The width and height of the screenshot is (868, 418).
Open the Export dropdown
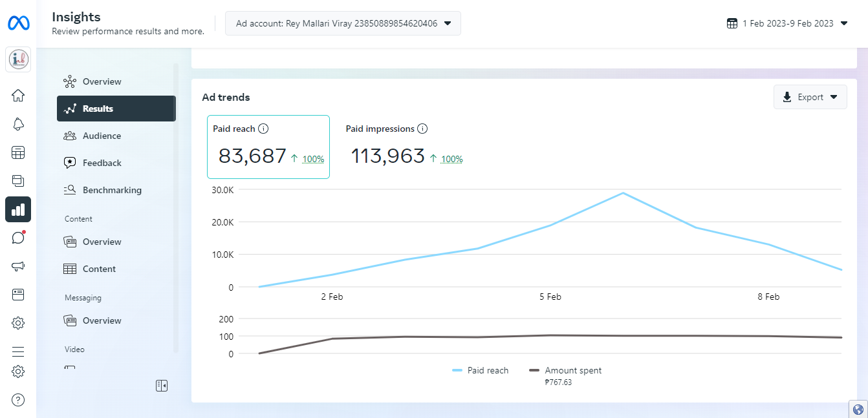click(810, 97)
